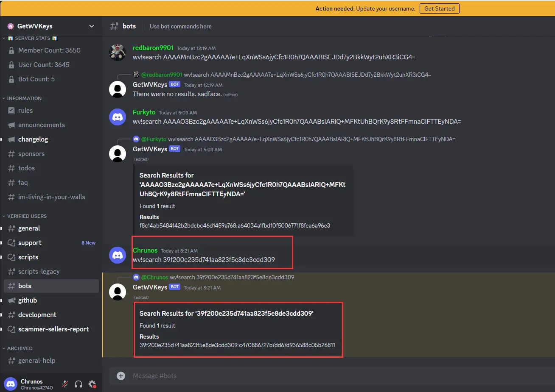
Task: Click the Get Started button
Action: 439,8
